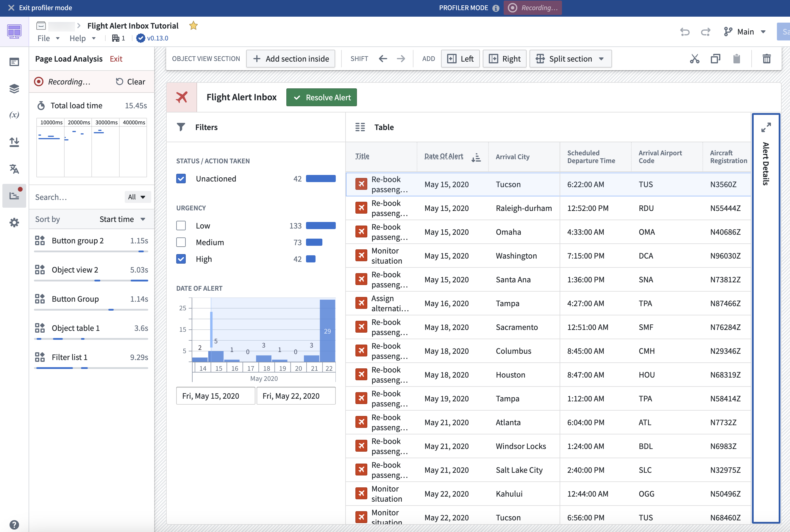Shift section right with the arrow
Image resolution: width=790 pixels, height=532 pixels.
point(401,59)
